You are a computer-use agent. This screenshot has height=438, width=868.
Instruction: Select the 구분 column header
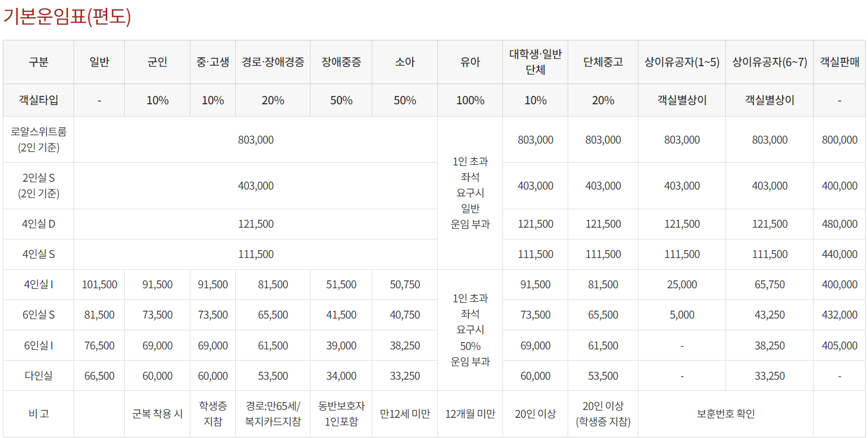[x=38, y=62]
